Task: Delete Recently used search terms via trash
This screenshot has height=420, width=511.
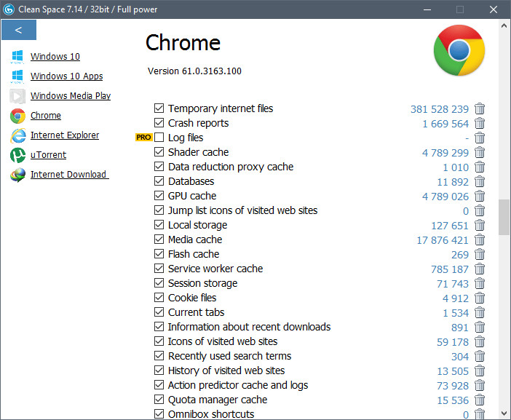Action: [480, 356]
